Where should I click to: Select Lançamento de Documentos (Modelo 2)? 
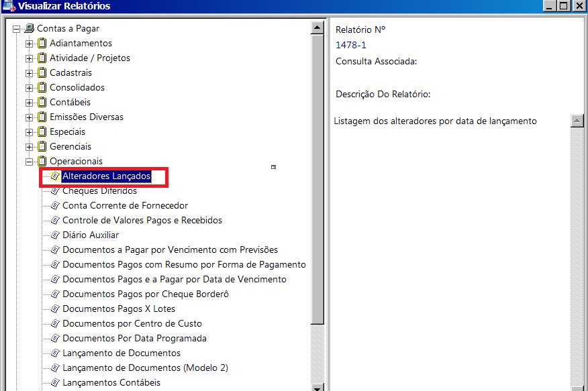tap(146, 368)
